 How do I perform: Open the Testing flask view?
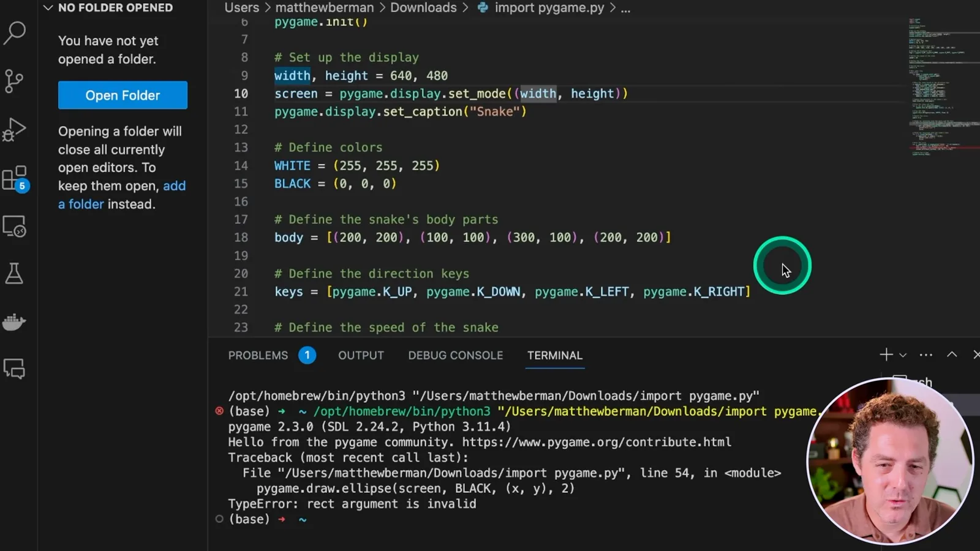pos(15,274)
